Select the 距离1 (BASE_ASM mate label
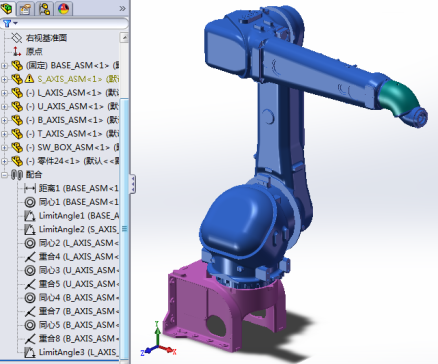 coord(79,188)
